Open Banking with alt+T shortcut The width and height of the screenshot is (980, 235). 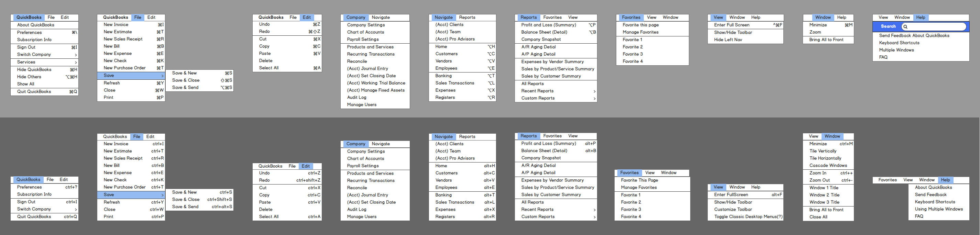(463, 195)
